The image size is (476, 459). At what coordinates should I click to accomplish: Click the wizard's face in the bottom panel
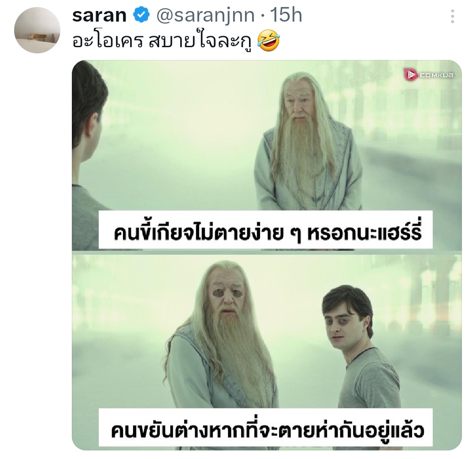pyautogui.click(x=227, y=297)
